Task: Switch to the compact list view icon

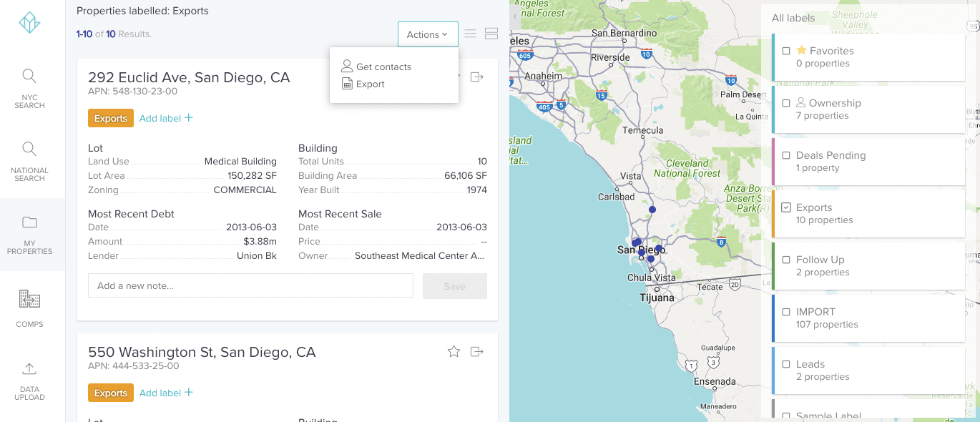Action: pyautogui.click(x=470, y=34)
